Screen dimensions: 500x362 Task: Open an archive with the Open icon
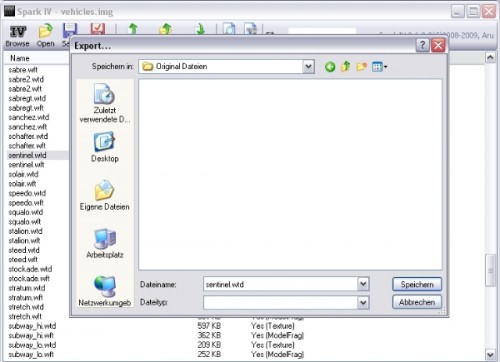click(46, 36)
